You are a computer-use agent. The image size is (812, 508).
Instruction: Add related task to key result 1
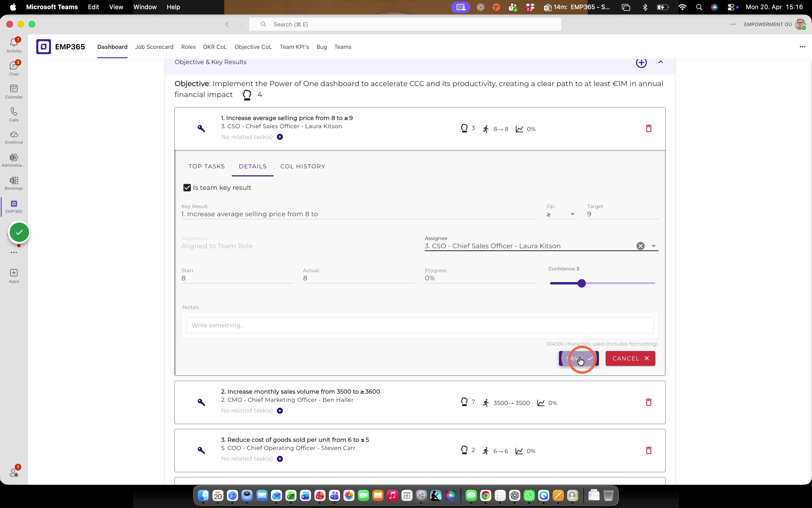pyautogui.click(x=280, y=137)
